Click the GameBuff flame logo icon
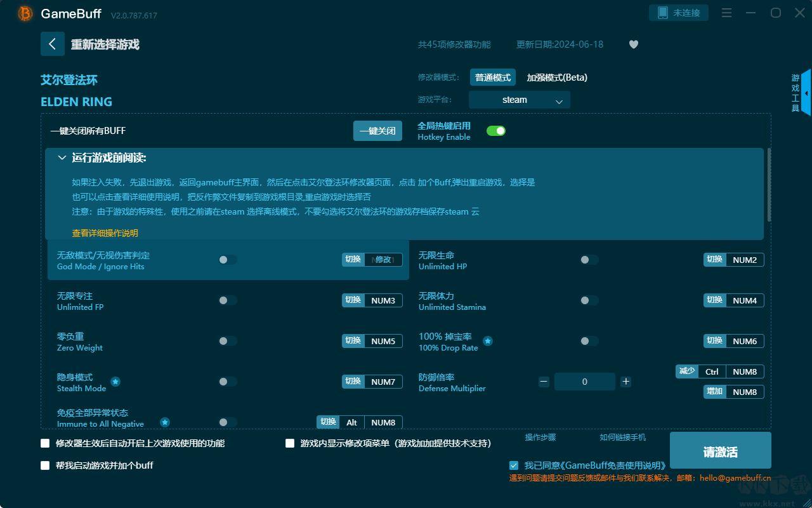Screen dimensions: 812x508 point(25,13)
